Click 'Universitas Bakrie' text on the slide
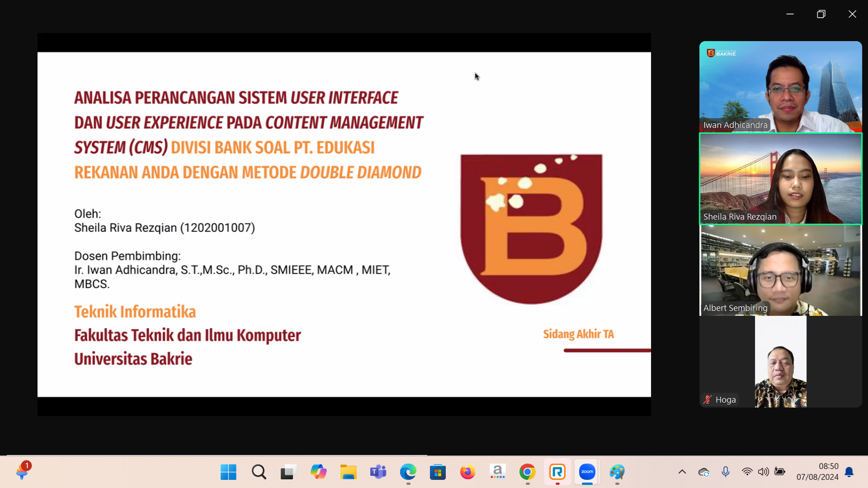The height and width of the screenshot is (488, 868). [133, 359]
